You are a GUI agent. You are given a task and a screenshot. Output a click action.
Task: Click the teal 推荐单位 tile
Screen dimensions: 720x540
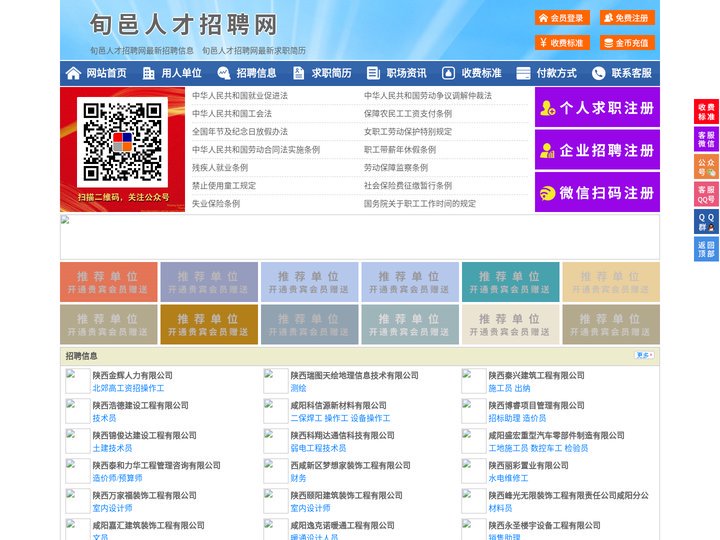coord(511,282)
